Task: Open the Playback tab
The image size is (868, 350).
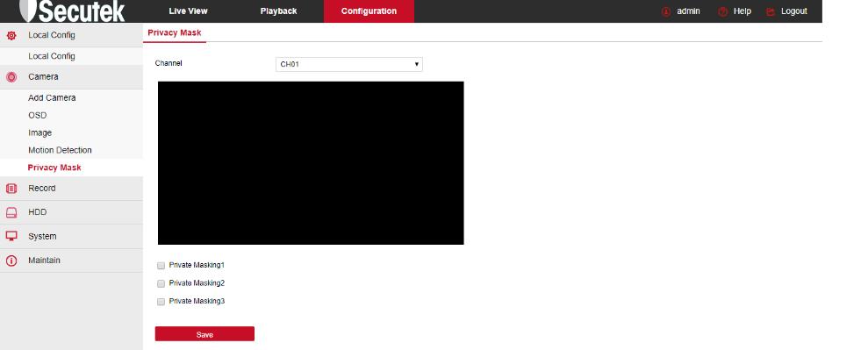Action: (x=278, y=11)
